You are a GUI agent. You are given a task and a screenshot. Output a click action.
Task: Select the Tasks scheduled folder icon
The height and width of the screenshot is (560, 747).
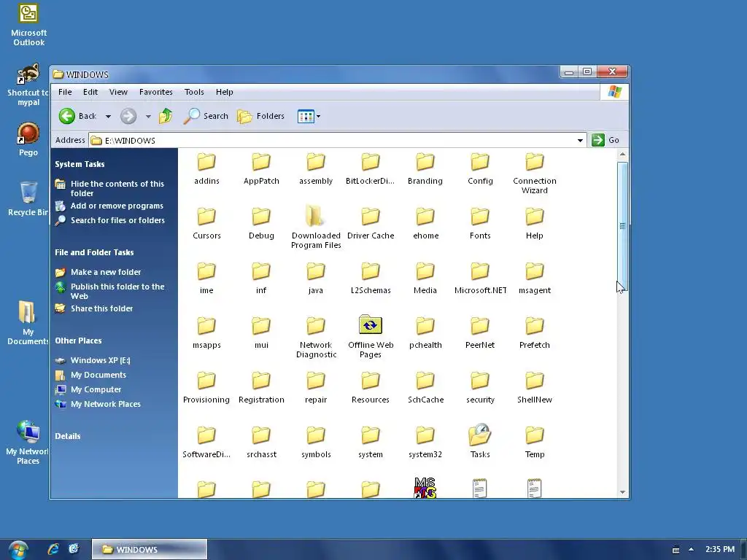tap(480, 441)
